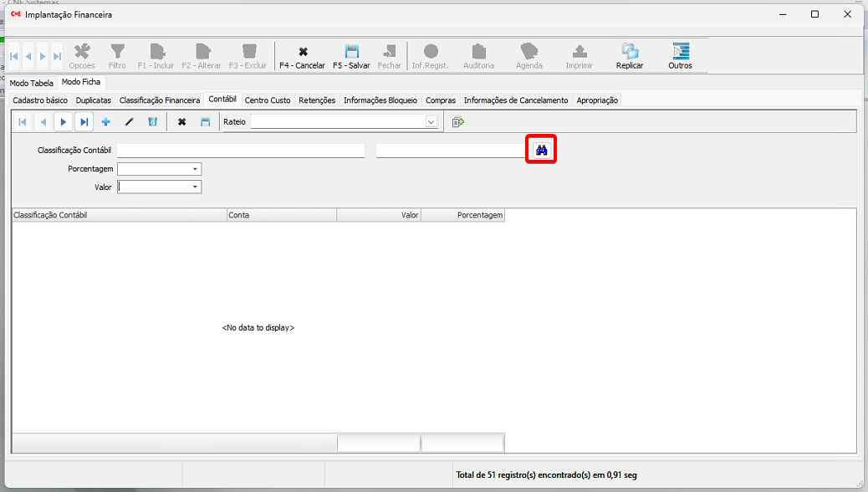Switch to the Centro Custo tab
The height and width of the screenshot is (492, 868).
268,100
